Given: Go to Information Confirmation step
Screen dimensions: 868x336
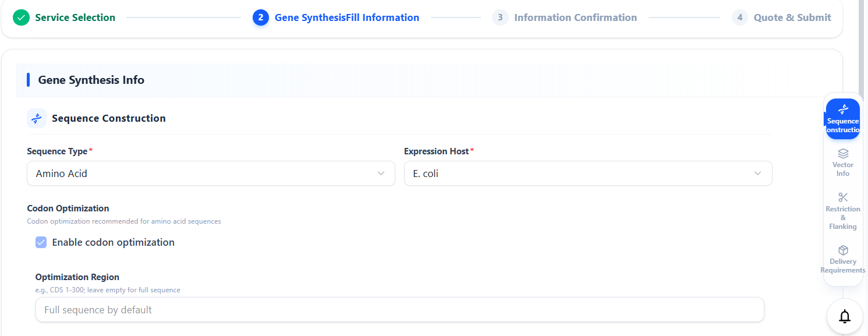Looking at the screenshot, I should 575,17.
